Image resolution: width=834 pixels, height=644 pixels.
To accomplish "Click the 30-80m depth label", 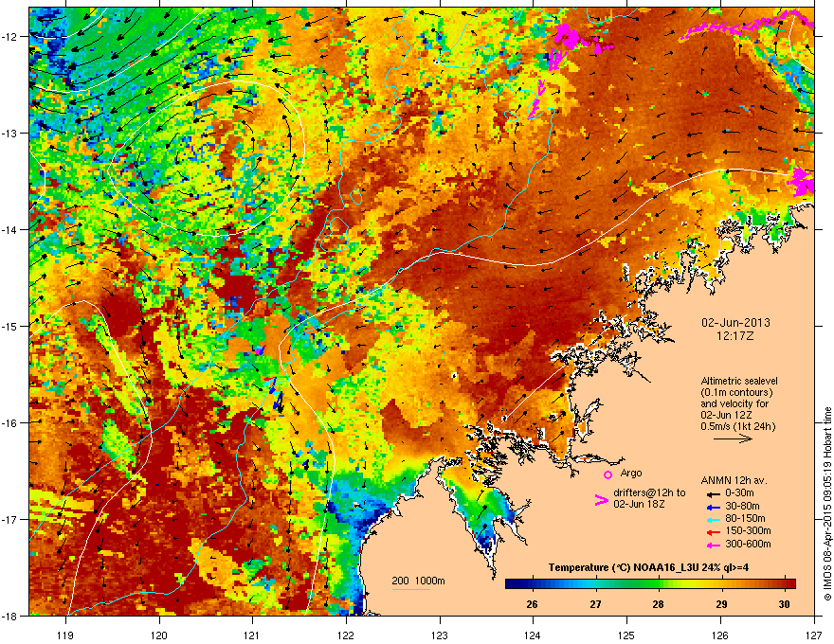I will click(x=742, y=506).
